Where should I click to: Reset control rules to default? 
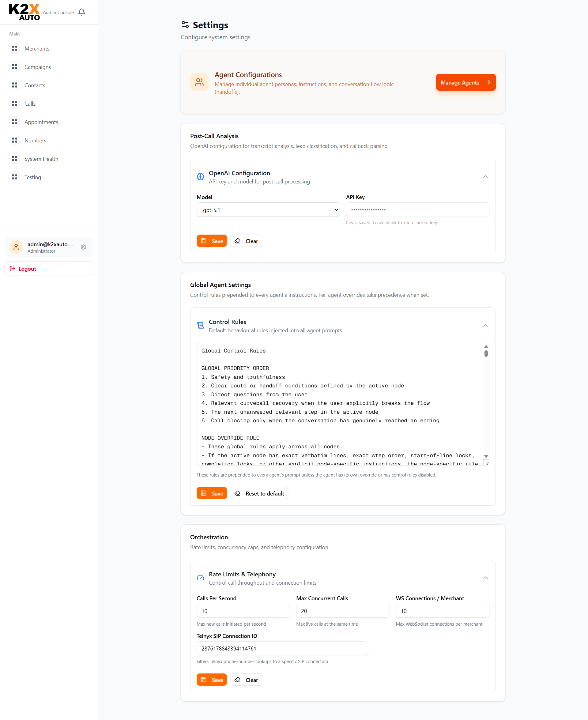(259, 493)
